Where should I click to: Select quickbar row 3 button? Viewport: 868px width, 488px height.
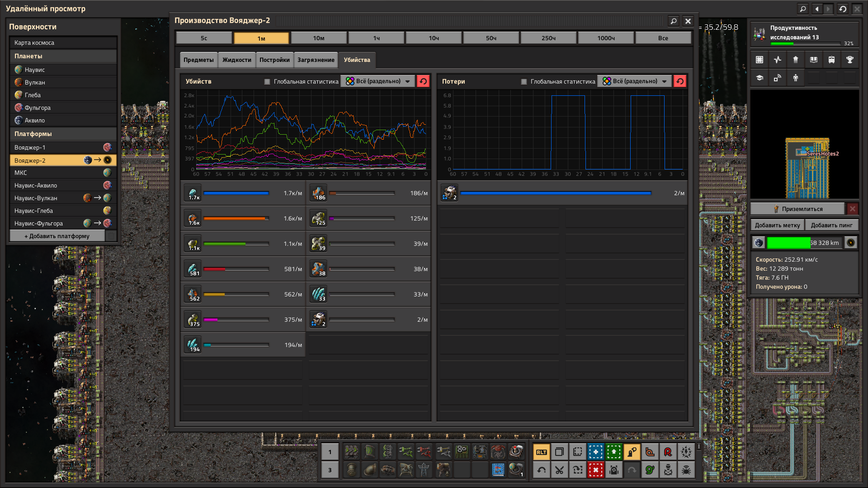click(x=330, y=470)
